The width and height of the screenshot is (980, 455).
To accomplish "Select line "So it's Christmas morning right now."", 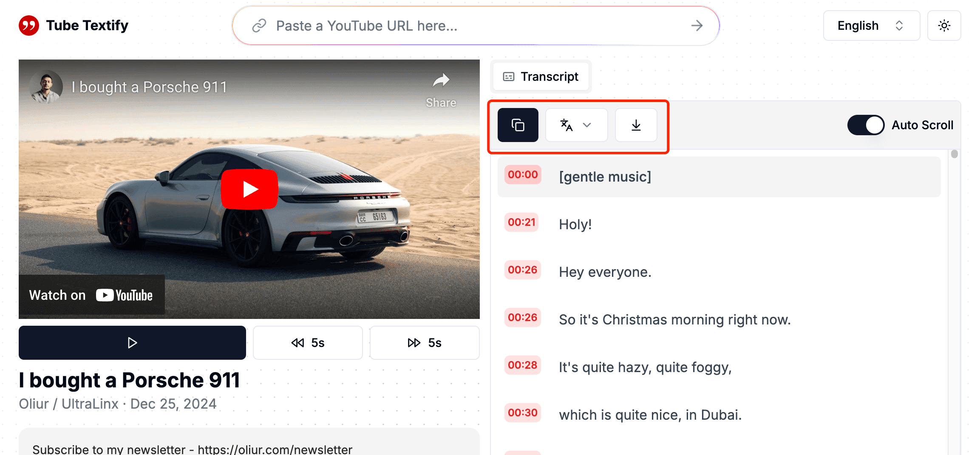I will [674, 319].
